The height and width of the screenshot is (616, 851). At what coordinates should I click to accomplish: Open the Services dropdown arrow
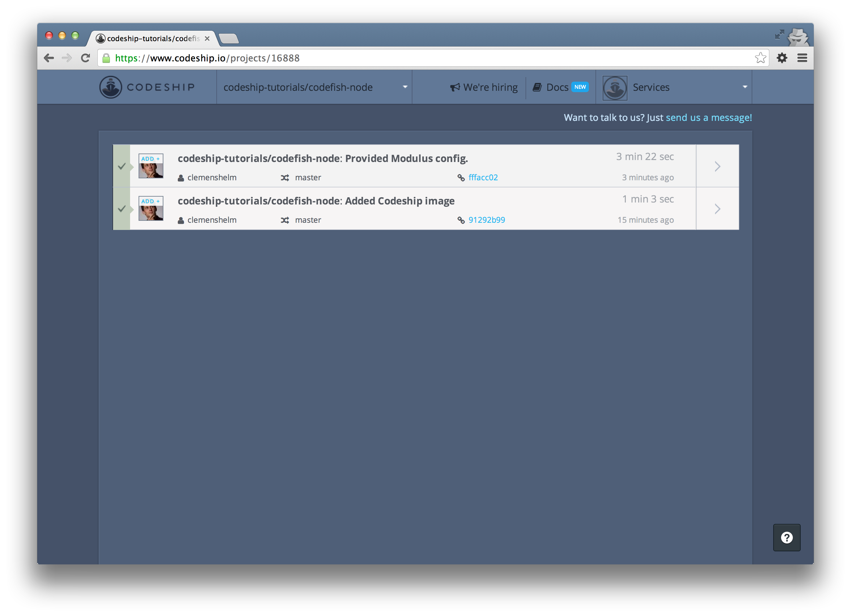click(x=745, y=87)
